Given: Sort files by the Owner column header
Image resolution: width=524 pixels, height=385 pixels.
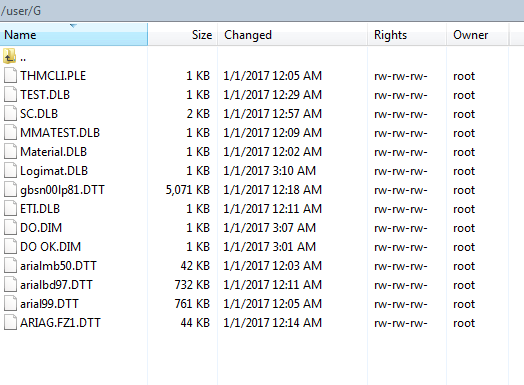Looking at the screenshot, I should [478, 35].
